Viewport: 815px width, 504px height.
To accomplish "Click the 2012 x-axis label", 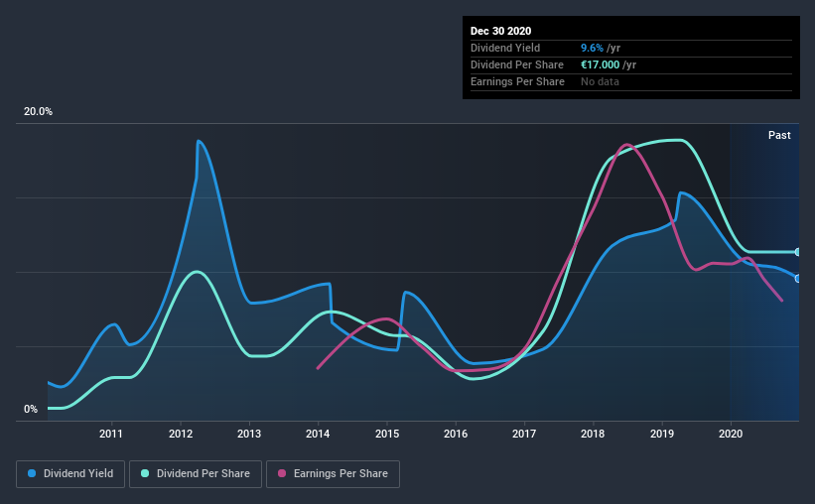I will coord(181,434).
